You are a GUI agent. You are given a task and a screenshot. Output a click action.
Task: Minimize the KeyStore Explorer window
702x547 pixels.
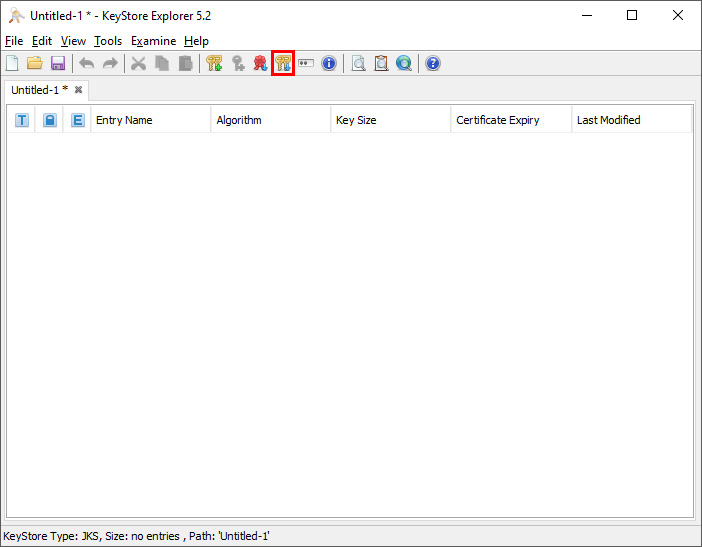pos(587,16)
